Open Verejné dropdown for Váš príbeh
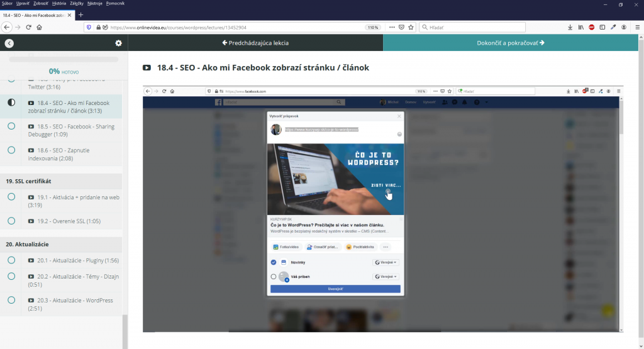This screenshot has width=644, height=349. (x=386, y=277)
